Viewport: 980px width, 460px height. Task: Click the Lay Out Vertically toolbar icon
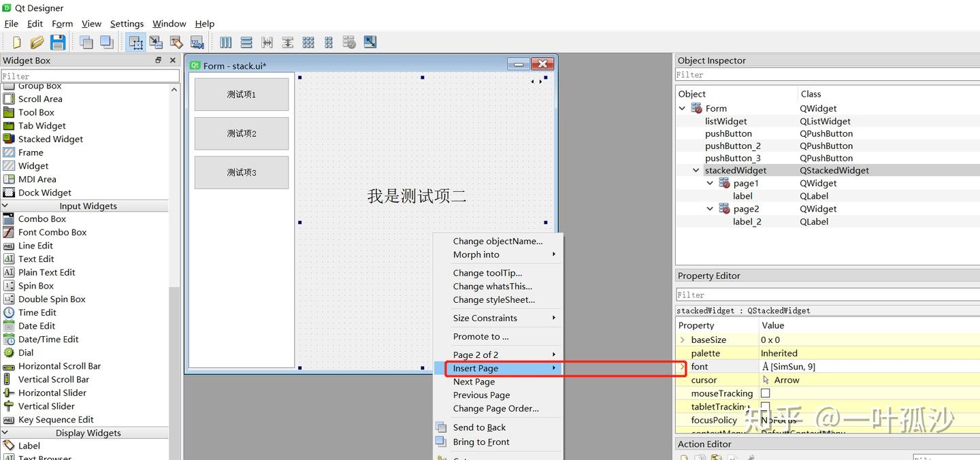246,42
